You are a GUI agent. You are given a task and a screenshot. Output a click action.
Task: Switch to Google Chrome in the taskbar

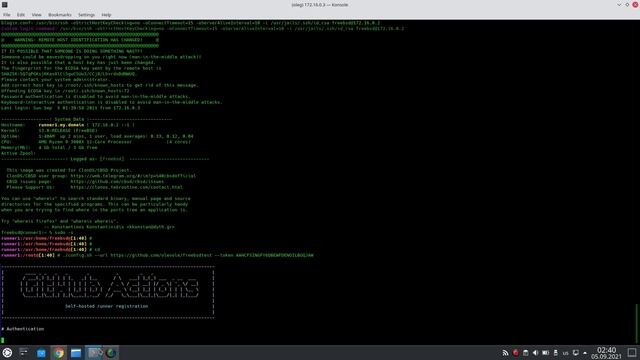pos(59,353)
